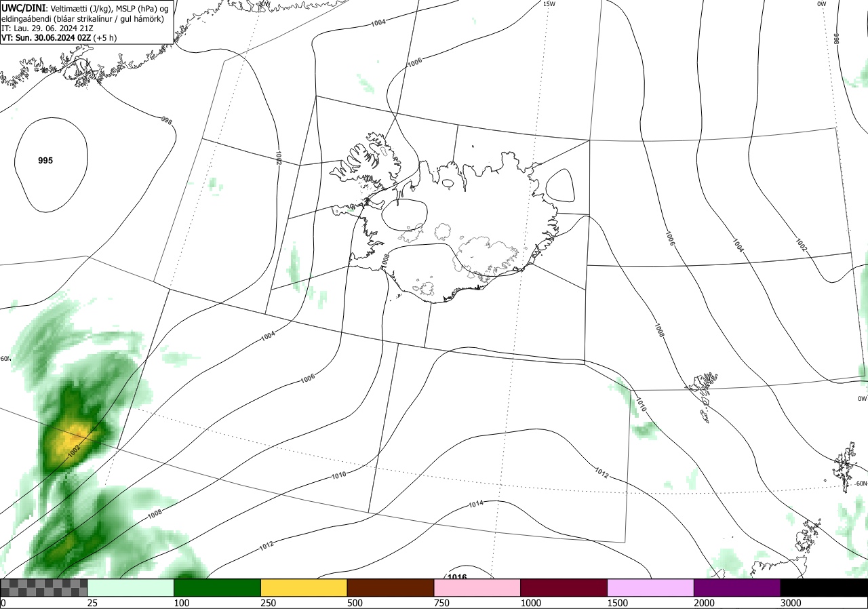Click the legend value "750"
The height and width of the screenshot is (609, 868).
441,603
